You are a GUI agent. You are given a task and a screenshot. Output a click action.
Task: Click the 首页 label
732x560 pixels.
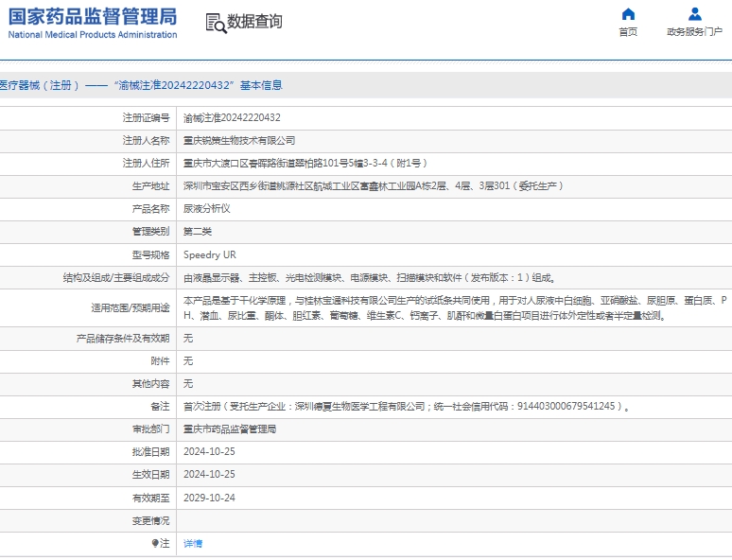click(628, 32)
